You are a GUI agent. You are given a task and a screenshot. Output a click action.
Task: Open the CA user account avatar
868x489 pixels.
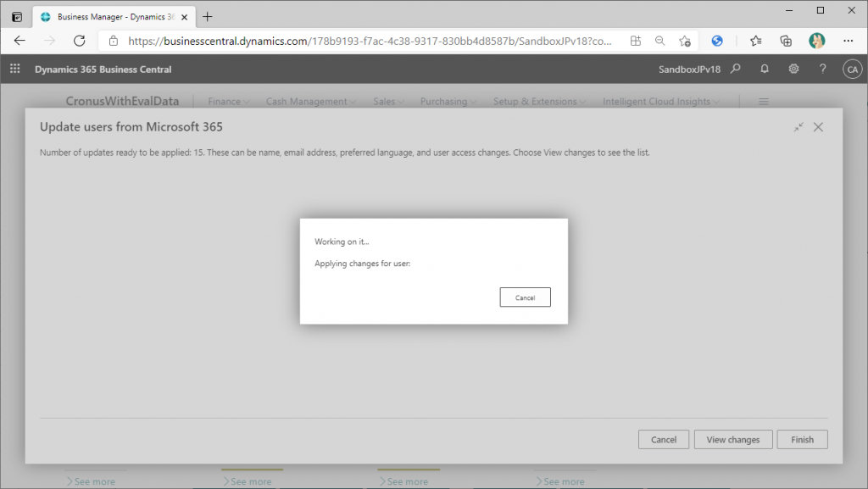point(852,69)
